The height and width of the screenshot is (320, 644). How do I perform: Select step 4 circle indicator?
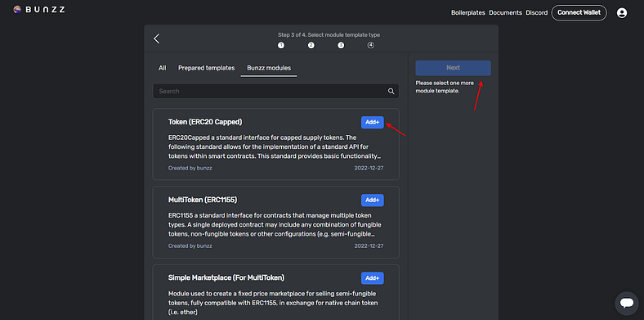coord(371,45)
